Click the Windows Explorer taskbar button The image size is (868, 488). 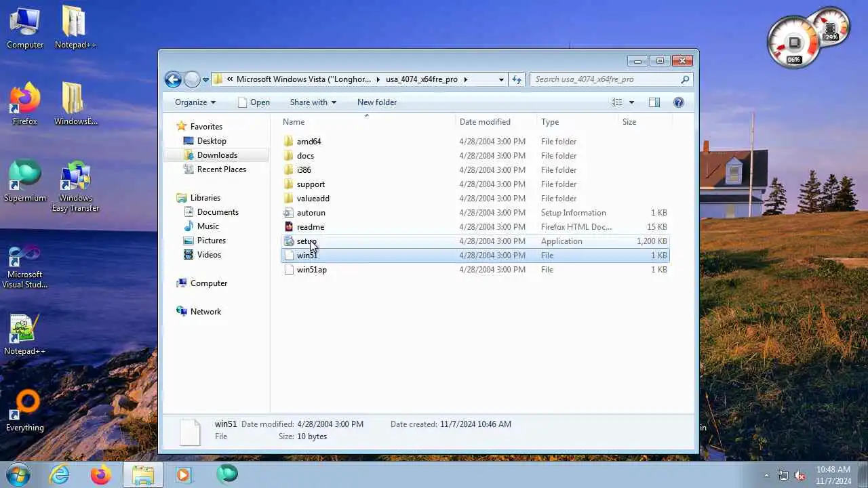pos(142,474)
